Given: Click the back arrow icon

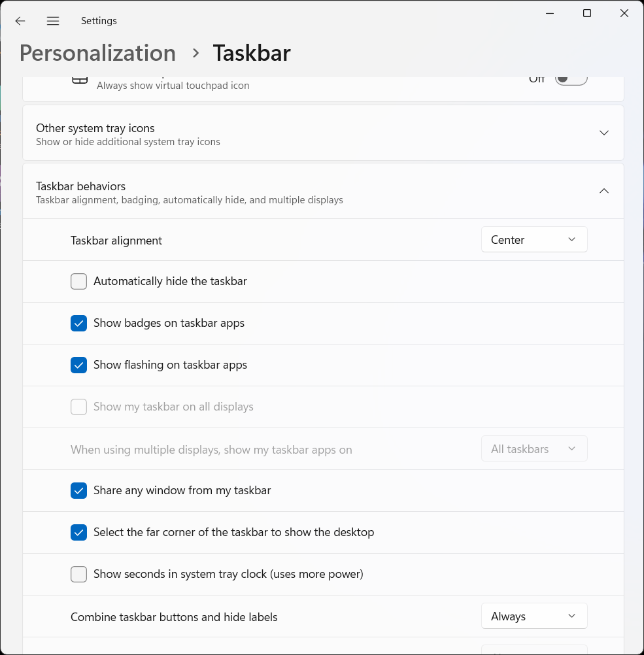Looking at the screenshot, I should pos(20,21).
